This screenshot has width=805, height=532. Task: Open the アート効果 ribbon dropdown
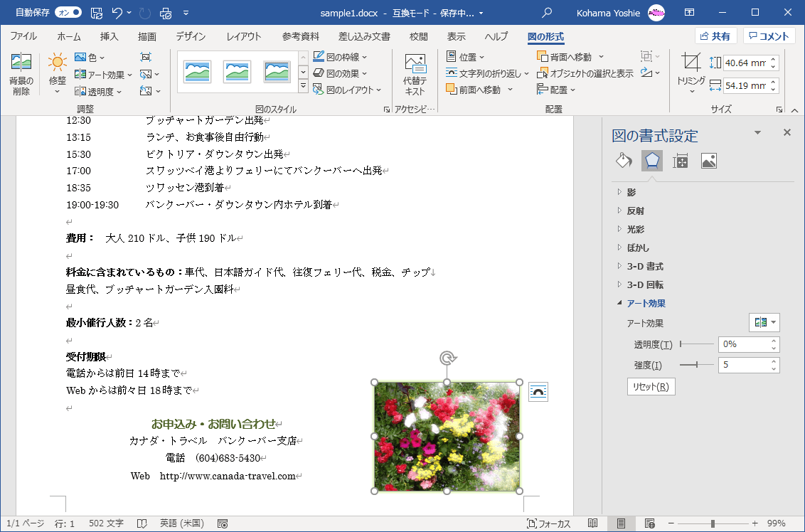103,75
